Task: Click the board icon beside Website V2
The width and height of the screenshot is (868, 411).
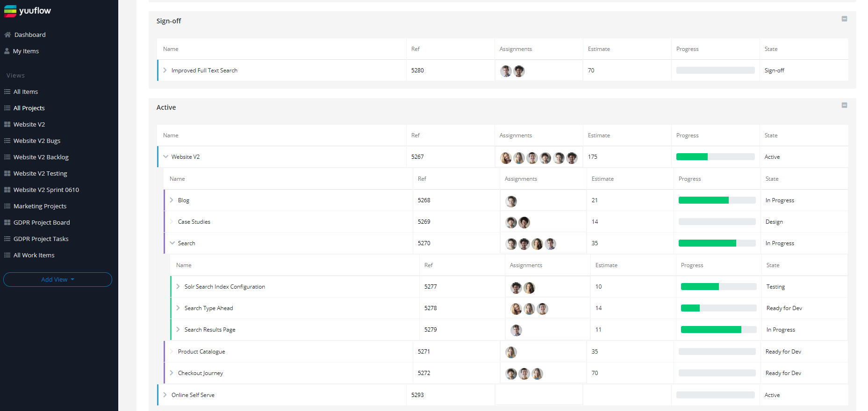Action: click(7, 124)
